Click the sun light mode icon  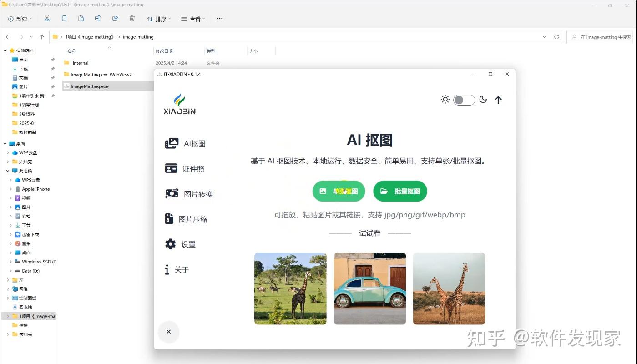[x=445, y=99]
